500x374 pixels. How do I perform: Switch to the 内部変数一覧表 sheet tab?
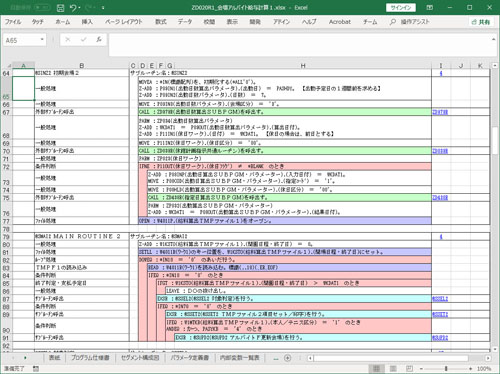[x=239, y=358]
